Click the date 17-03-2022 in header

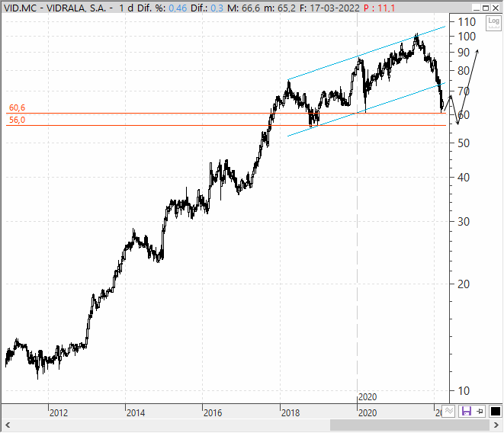point(334,8)
